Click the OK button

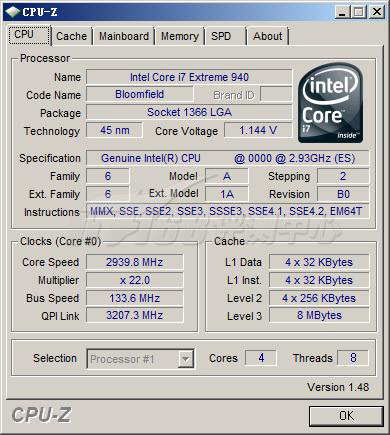(346, 416)
